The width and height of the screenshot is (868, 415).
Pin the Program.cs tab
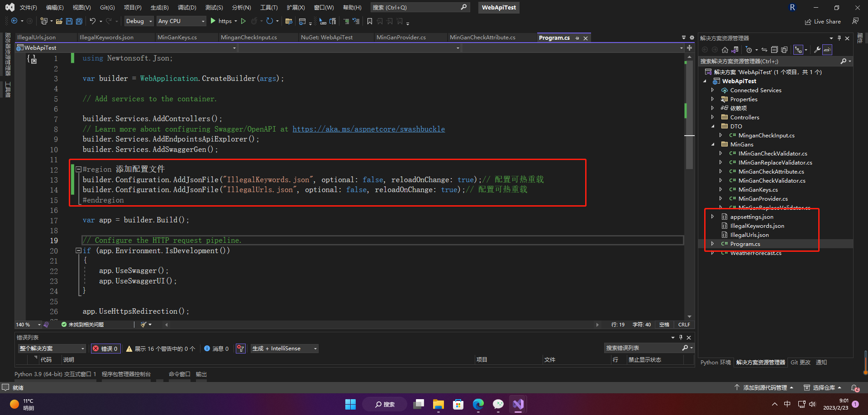[x=577, y=38]
